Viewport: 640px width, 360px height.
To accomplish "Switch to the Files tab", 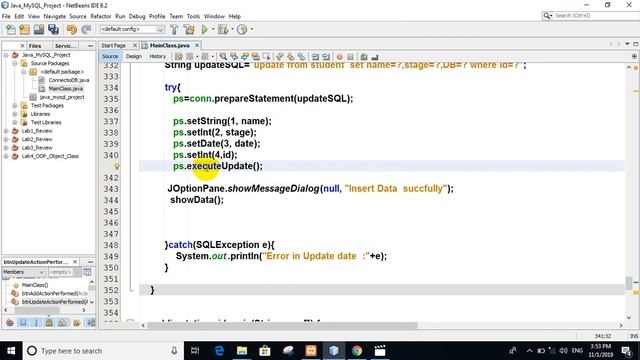I will point(35,46).
